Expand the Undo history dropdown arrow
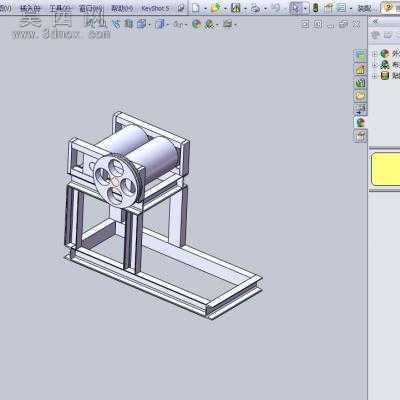The height and width of the screenshot is (400, 400). click(284, 9)
